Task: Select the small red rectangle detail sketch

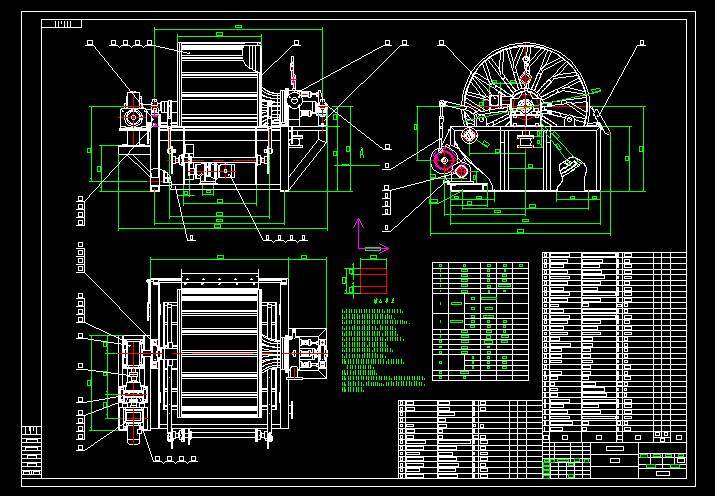Action: click(373, 281)
